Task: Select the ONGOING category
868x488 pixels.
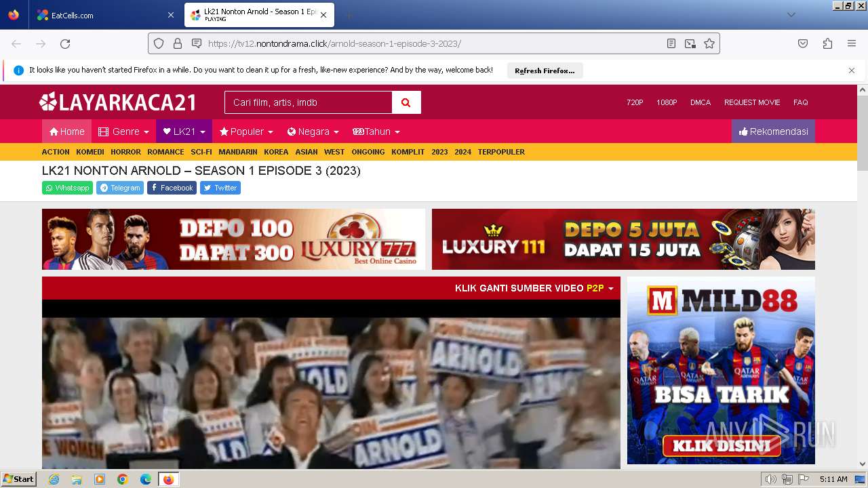Action: (368, 152)
